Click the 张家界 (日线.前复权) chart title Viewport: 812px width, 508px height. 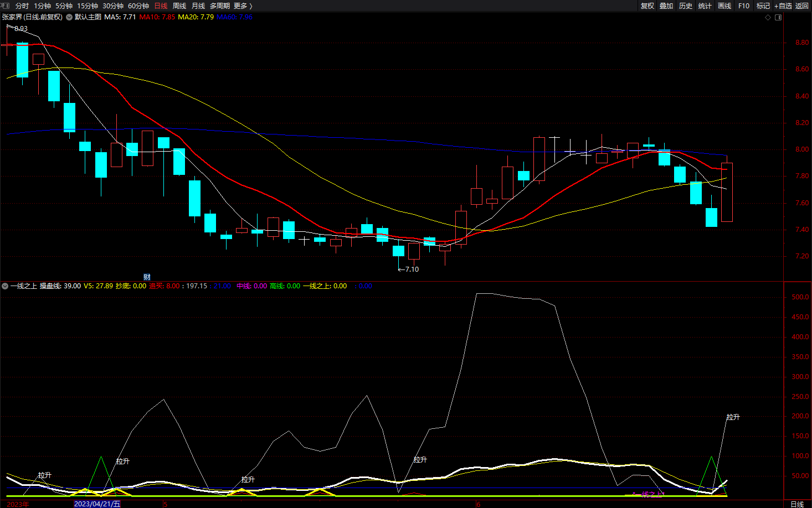[x=32, y=17]
